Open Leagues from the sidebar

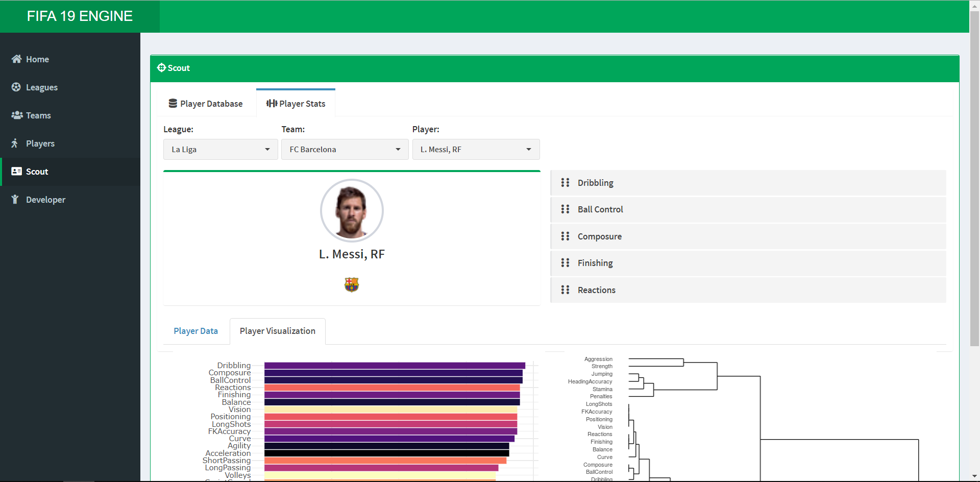pyautogui.click(x=70, y=87)
